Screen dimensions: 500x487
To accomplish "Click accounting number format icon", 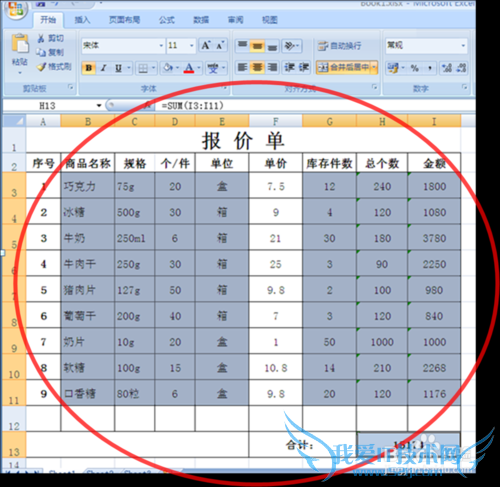I will [x=393, y=68].
